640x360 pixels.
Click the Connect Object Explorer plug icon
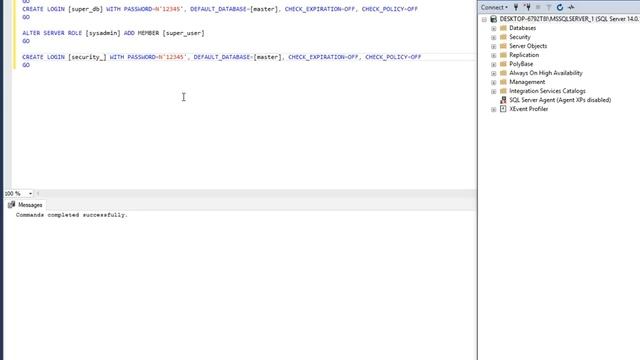pos(516,7)
